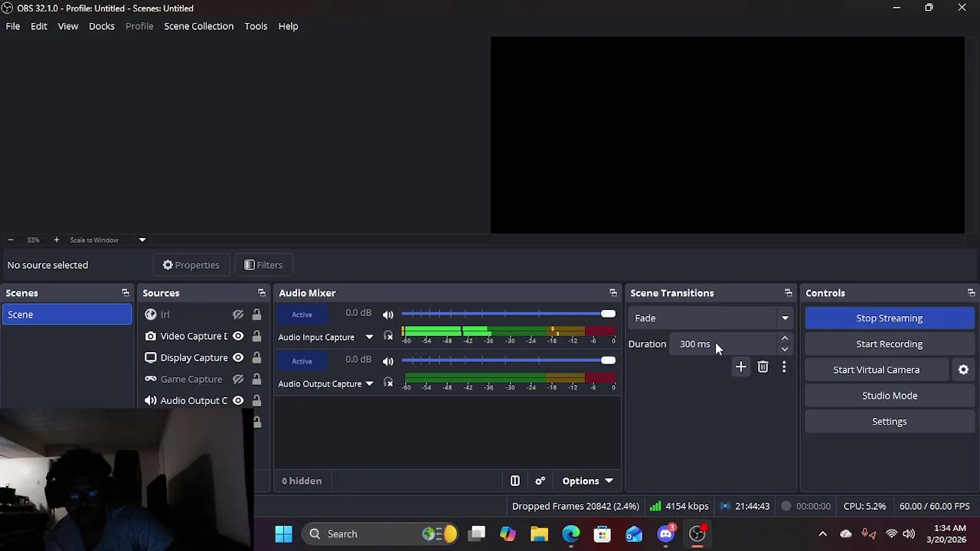Open File Explorer from taskbar

[x=539, y=534]
